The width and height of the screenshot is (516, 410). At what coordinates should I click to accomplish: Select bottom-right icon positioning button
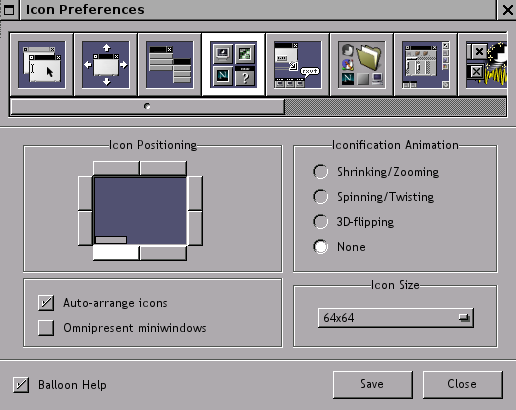[163, 253]
